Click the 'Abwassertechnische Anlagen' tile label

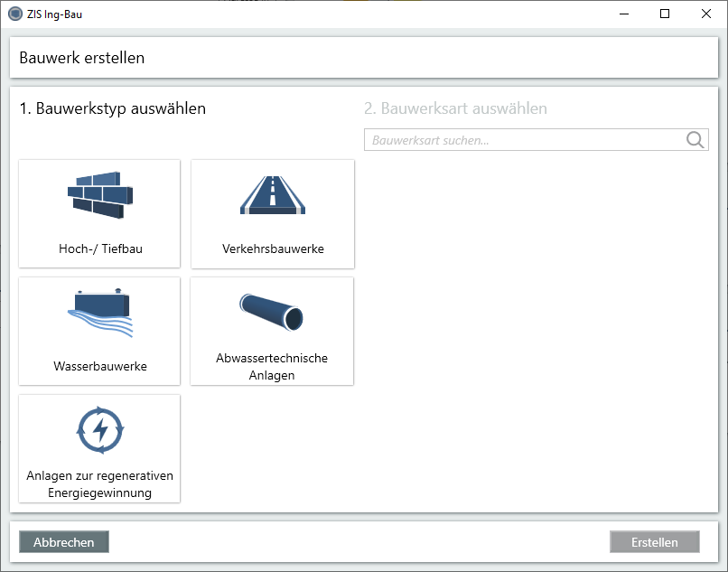click(272, 367)
